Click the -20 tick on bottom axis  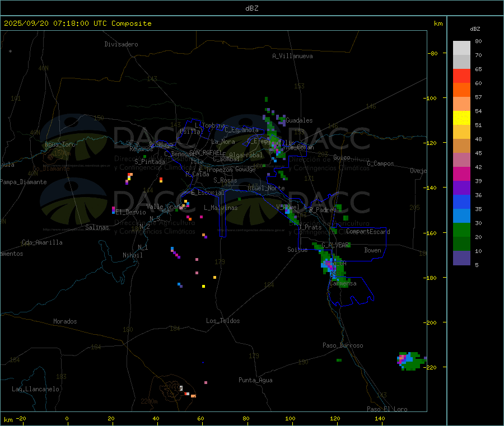tap(21, 419)
